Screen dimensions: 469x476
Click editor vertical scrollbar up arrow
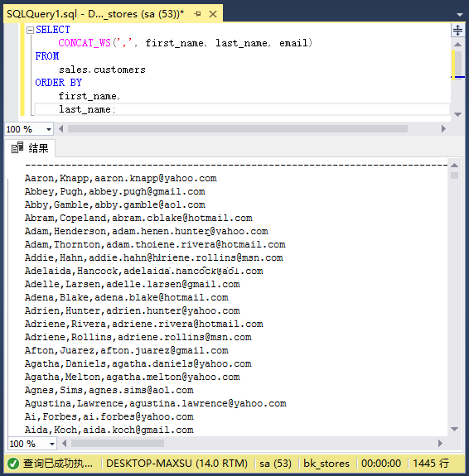point(457,45)
